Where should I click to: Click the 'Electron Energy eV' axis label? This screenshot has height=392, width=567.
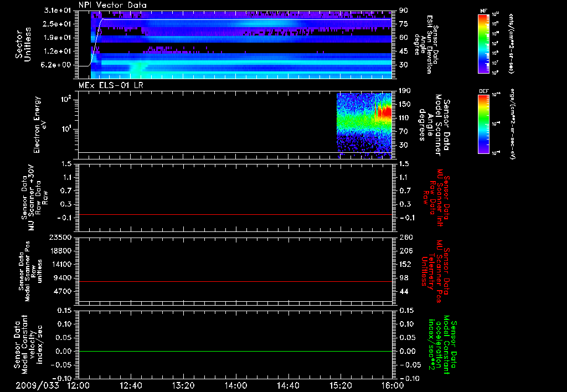40,125
